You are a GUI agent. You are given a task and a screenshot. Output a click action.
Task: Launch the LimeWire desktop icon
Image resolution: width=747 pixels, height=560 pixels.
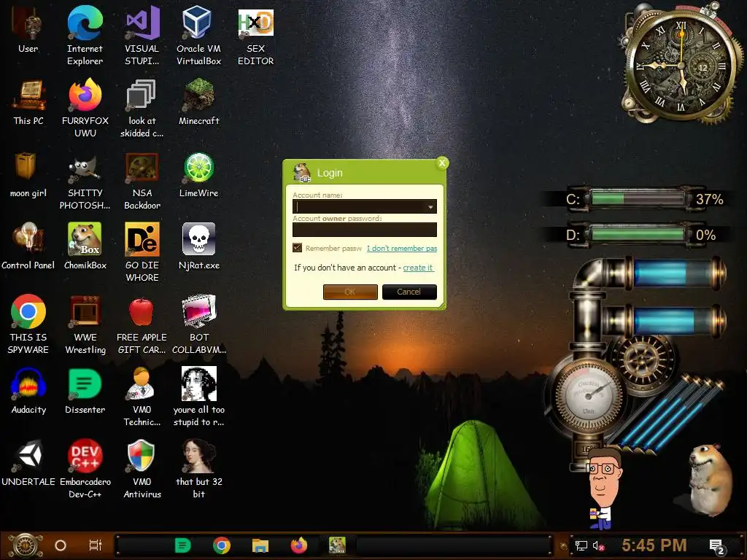pyautogui.click(x=198, y=175)
